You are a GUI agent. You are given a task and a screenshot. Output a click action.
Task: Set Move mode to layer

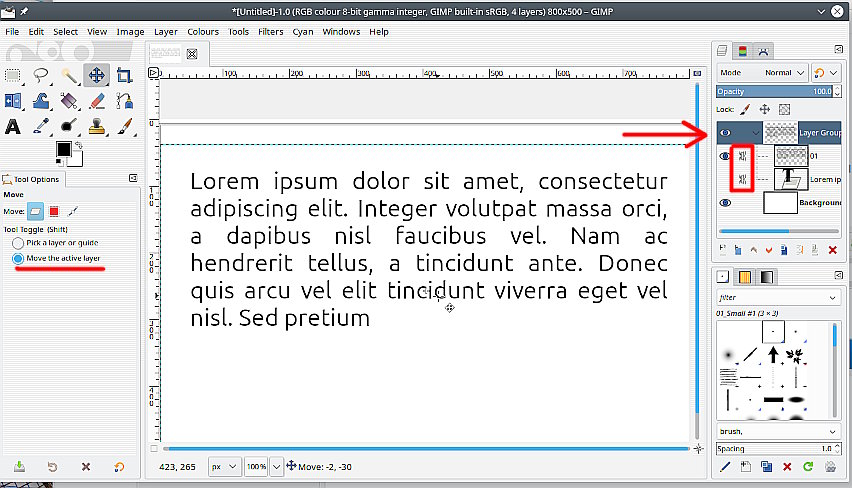pos(35,211)
